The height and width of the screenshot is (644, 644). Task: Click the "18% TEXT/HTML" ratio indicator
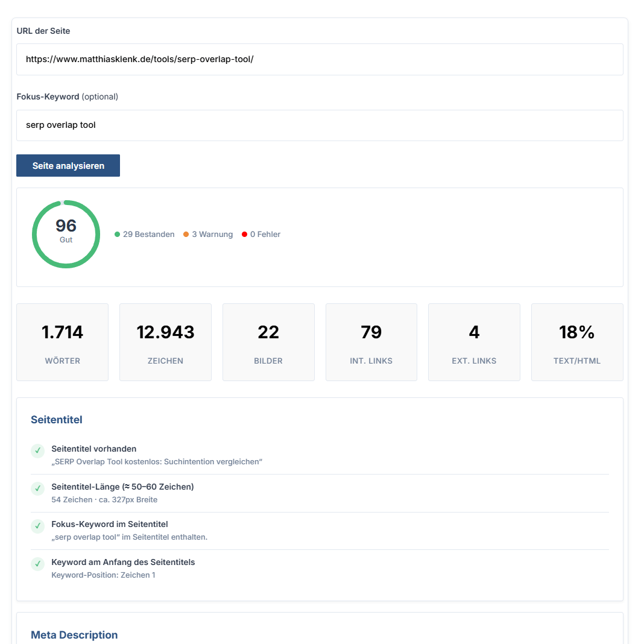click(x=576, y=342)
